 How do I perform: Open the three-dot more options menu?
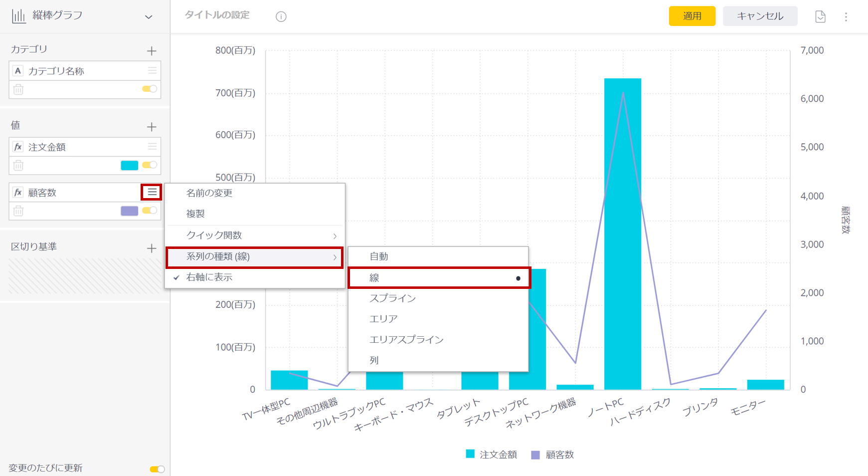[x=846, y=17]
